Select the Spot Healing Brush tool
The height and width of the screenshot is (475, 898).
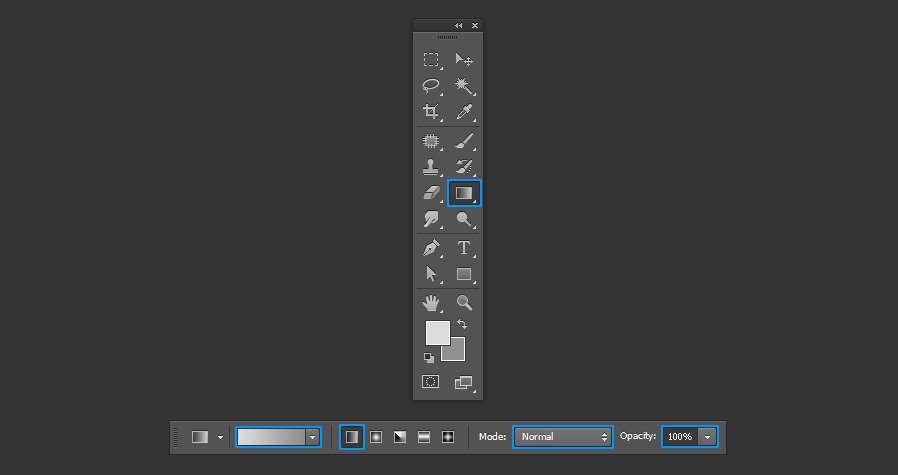tap(431, 140)
